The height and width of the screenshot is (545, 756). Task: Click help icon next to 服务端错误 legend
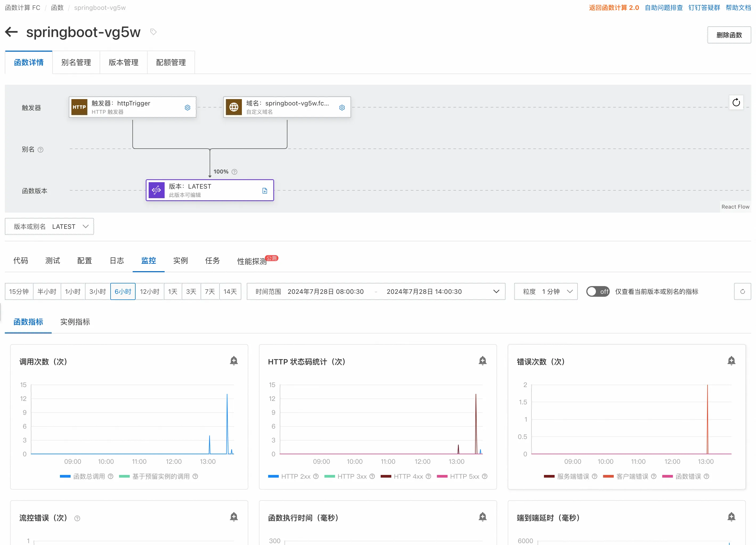594,476
